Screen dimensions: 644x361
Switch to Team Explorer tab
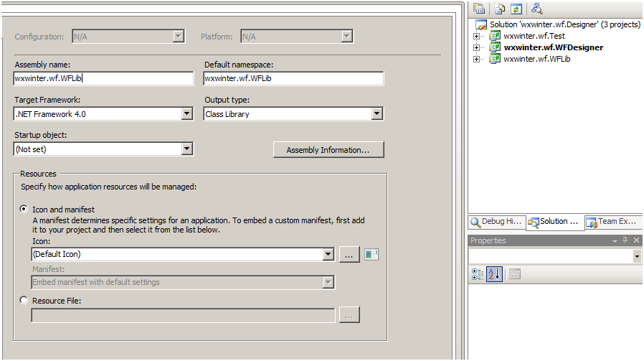coord(614,222)
